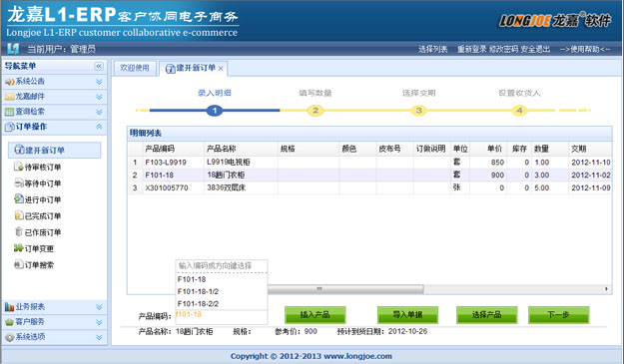
Task: Click the 修改密码 link
Action: point(503,49)
